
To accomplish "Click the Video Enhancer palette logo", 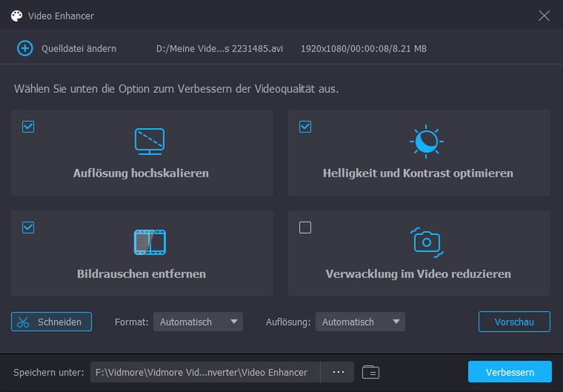I will tap(16, 15).
